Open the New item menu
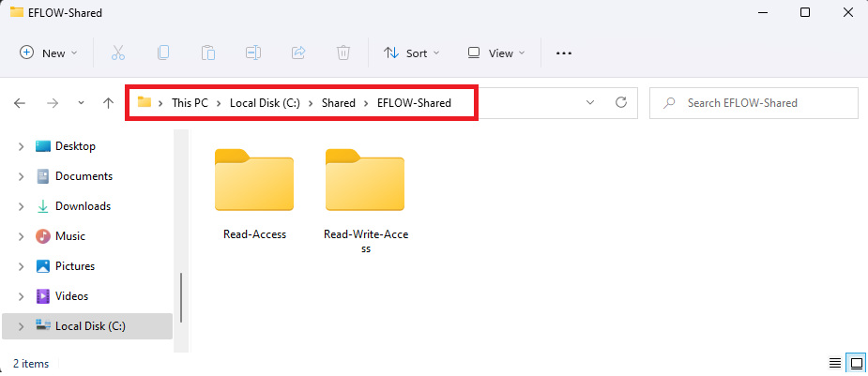Viewport: 868px width, 376px height. [49, 53]
